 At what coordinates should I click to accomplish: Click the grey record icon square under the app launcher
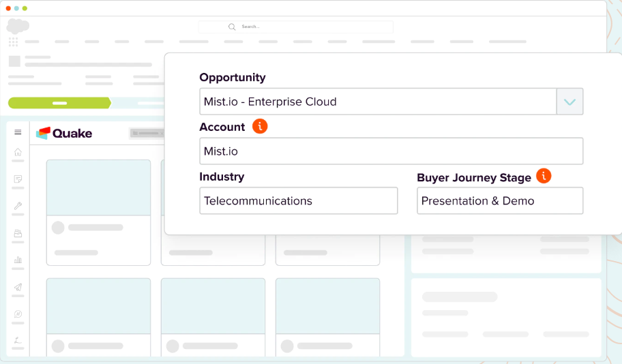[x=15, y=61]
